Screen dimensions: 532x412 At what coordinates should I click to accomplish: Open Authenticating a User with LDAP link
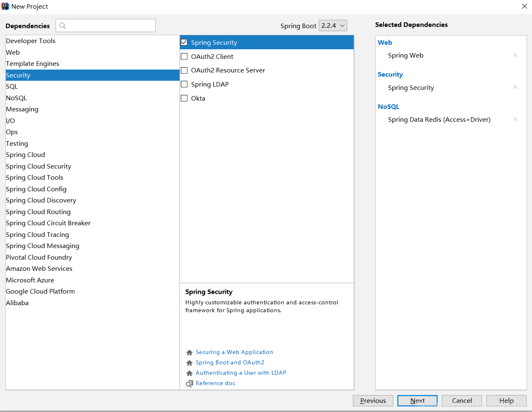[x=241, y=373]
